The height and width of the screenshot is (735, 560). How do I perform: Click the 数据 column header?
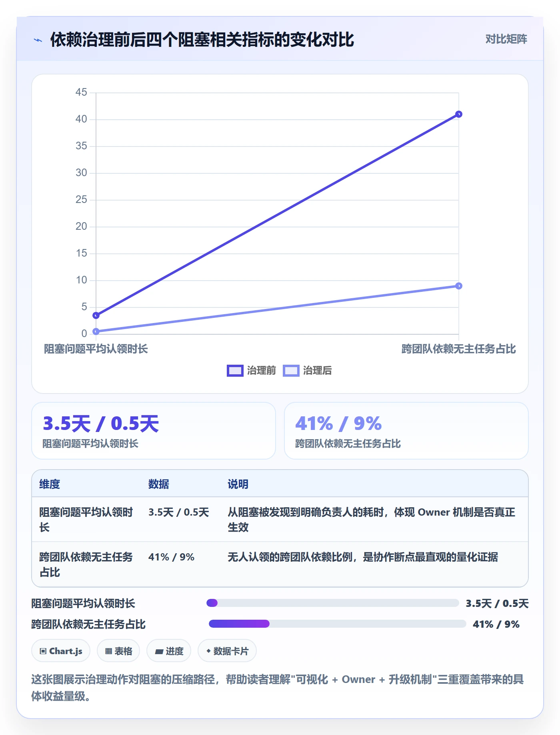coord(159,484)
